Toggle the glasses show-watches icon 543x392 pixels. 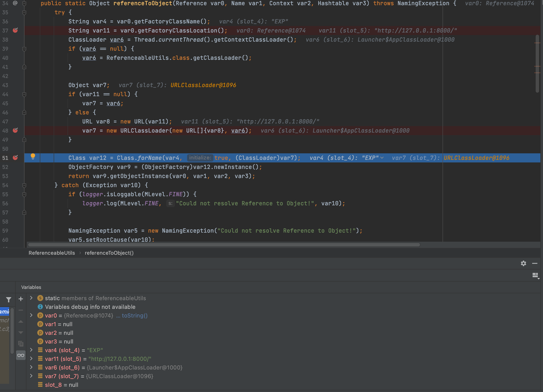pos(21,355)
